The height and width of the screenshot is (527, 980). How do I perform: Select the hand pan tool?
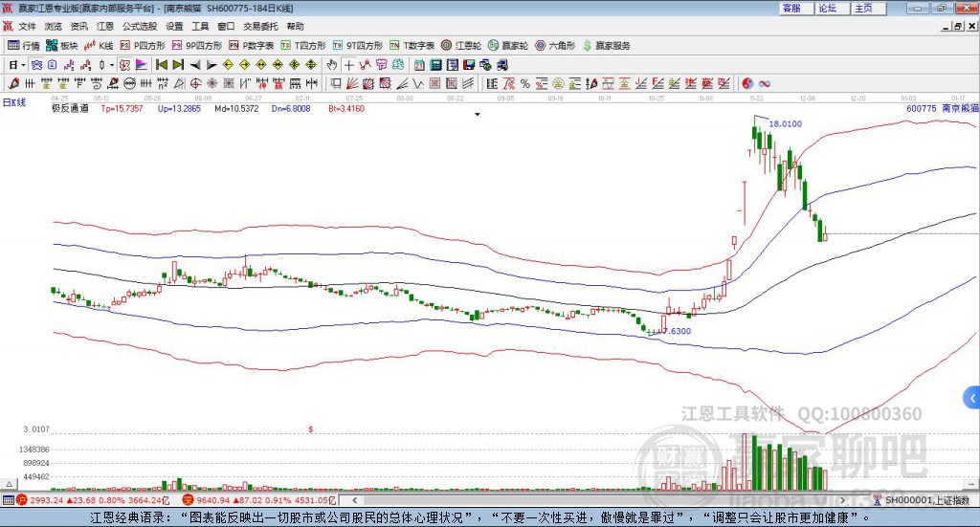(x=332, y=65)
